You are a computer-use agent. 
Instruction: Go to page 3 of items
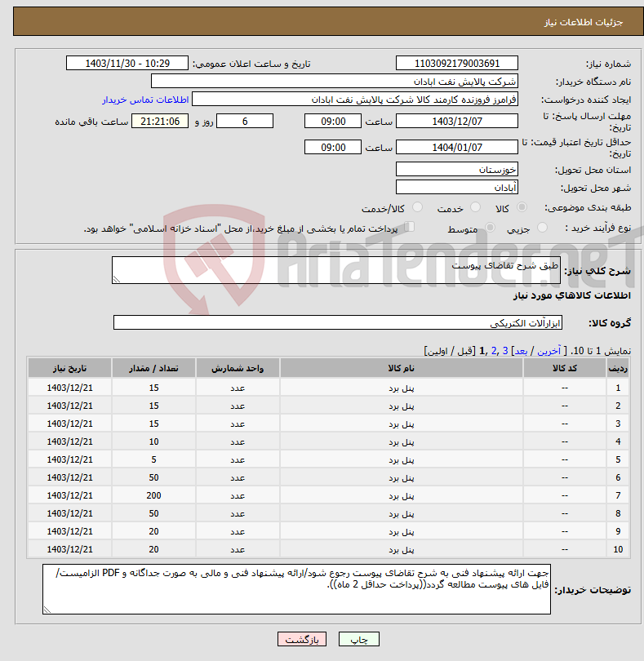click(x=504, y=351)
